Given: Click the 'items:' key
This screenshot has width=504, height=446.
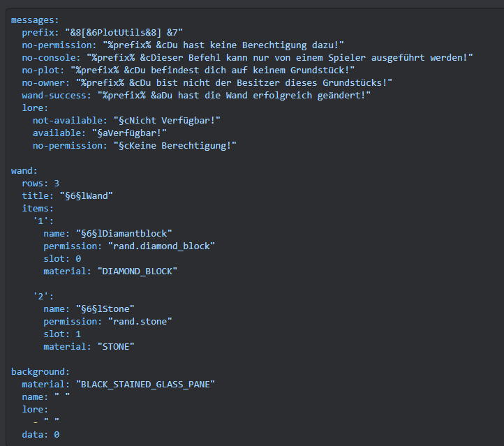Looking at the screenshot, I should 38,208.
